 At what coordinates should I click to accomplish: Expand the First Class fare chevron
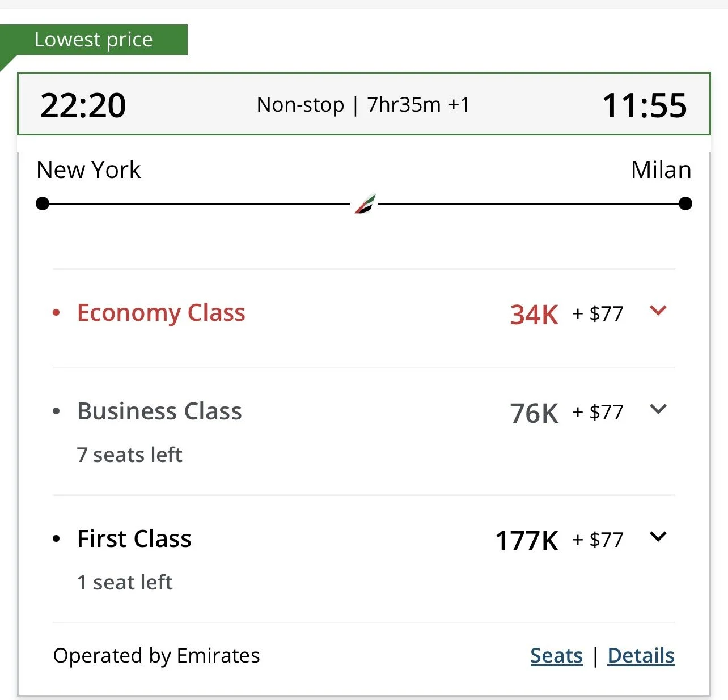[x=658, y=537]
